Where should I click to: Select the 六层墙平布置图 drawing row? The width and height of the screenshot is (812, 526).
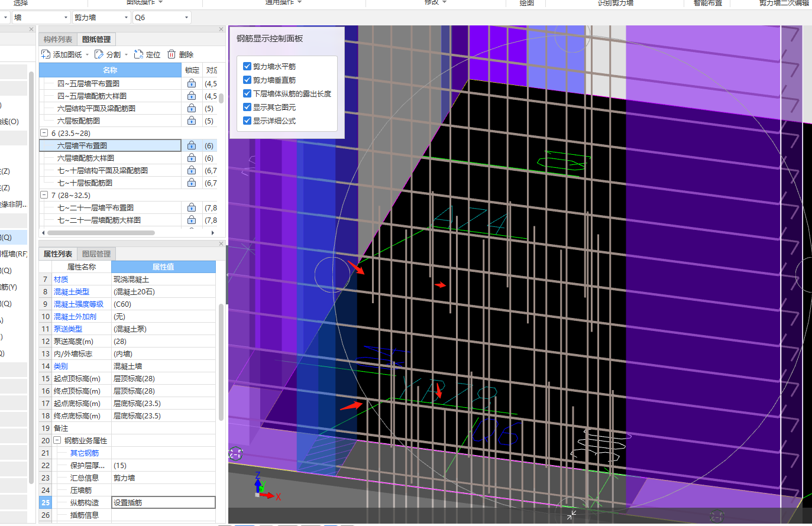coord(110,145)
